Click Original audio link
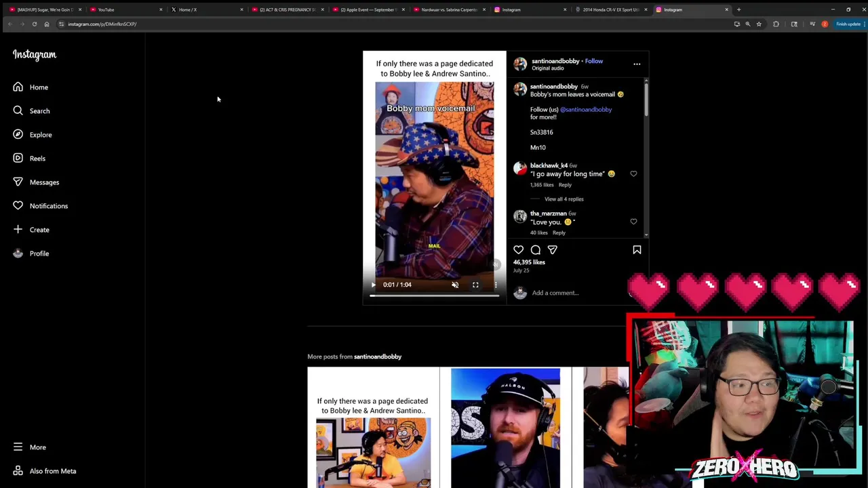The height and width of the screenshot is (488, 868). pyautogui.click(x=548, y=68)
